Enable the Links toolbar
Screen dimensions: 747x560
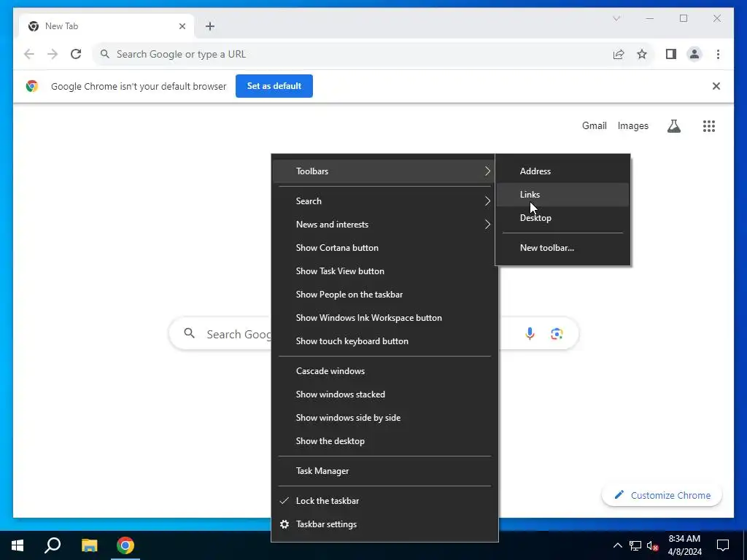(x=562, y=195)
